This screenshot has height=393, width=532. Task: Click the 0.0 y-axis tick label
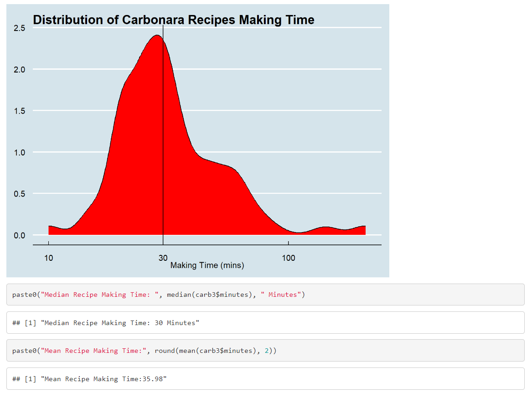(19, 235)
